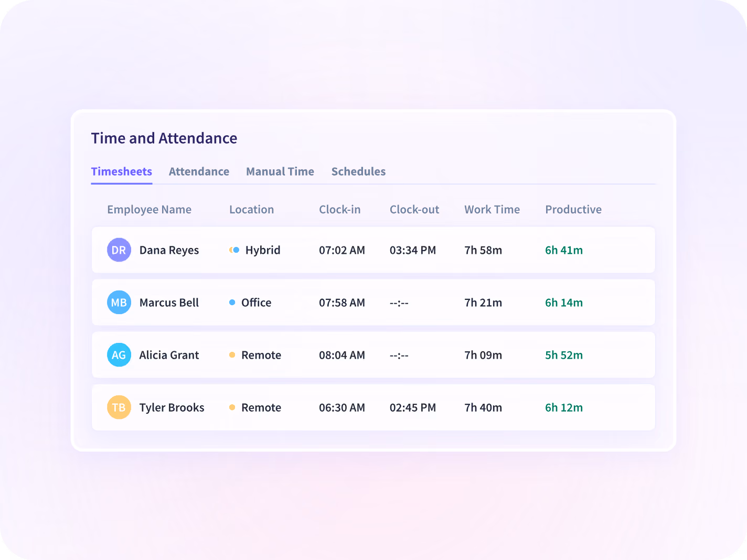The image size is (747, 560).
Task: Click Marcus Bell's MB avatar
Action: [x=119, y=303]
